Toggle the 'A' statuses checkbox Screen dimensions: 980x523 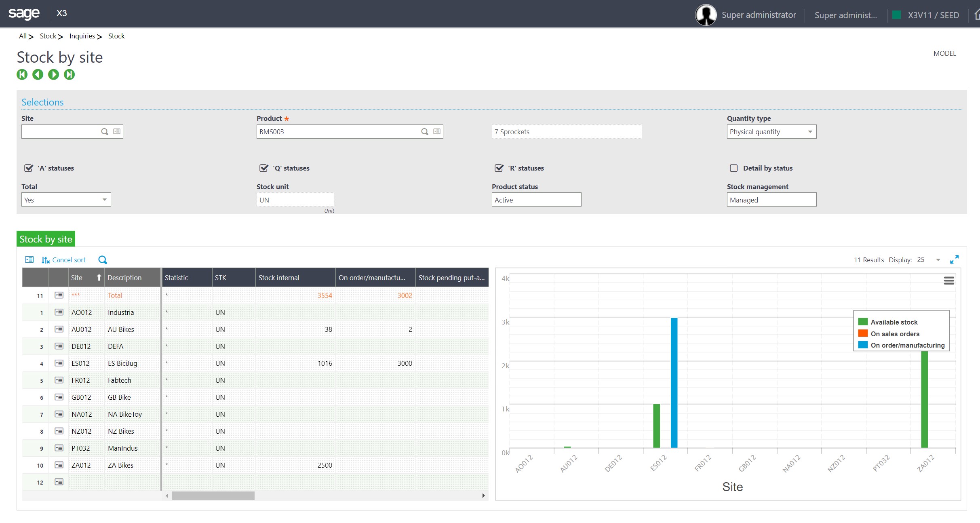click(x=28, y=168)
